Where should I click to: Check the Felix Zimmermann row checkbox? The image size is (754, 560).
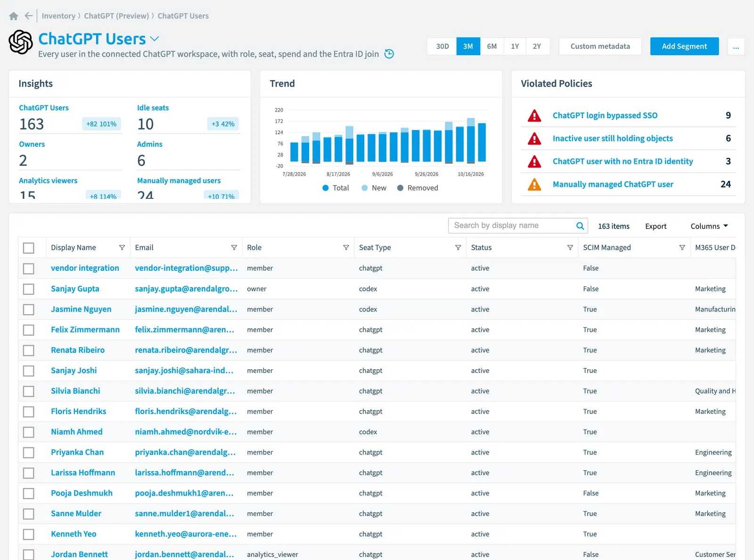point(29,330)
